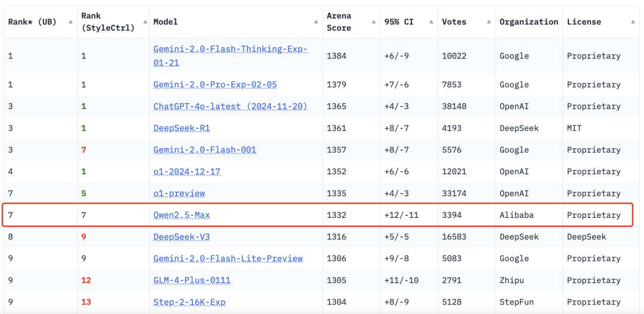This screenshot has height=314, width=644.
Task: Click the StepFun organization cell
Action: (x=516, y=302)
